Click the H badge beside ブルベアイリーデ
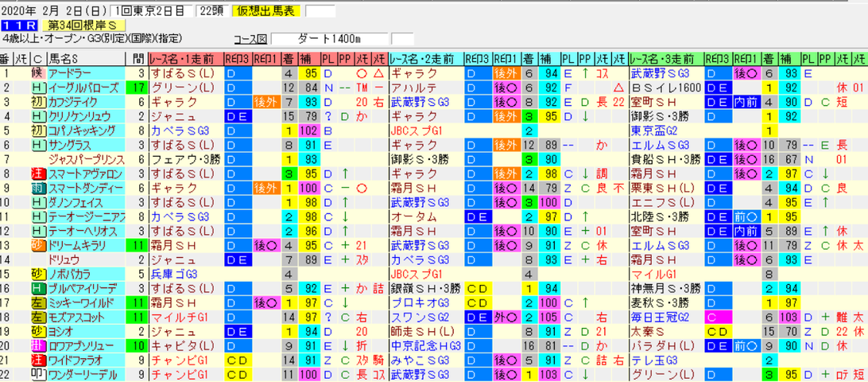 (37, 289)
